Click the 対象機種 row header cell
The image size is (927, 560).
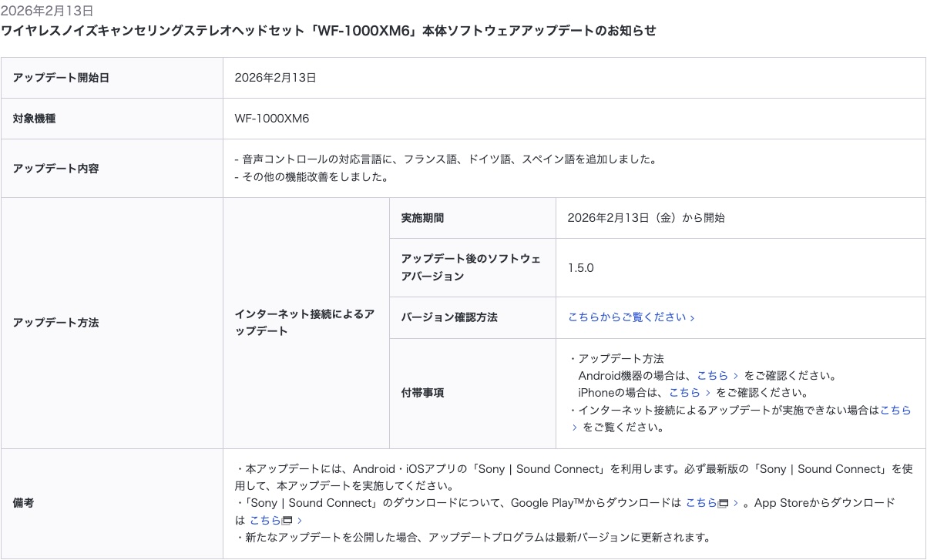click(x=112, y=119)
